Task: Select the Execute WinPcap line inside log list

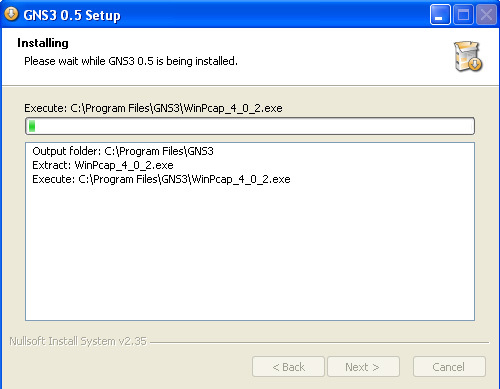Action: coord(161,179)
